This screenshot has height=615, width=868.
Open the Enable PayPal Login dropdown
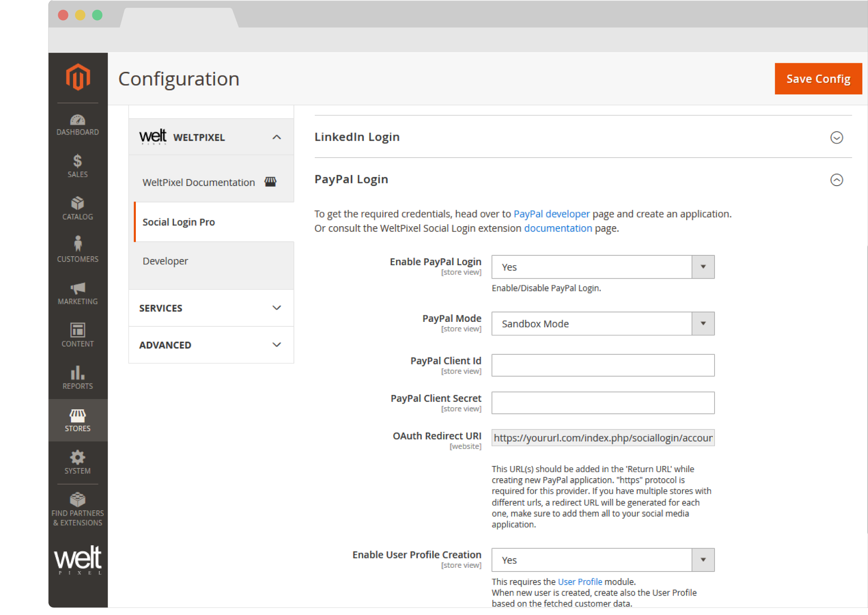(602, 267)
